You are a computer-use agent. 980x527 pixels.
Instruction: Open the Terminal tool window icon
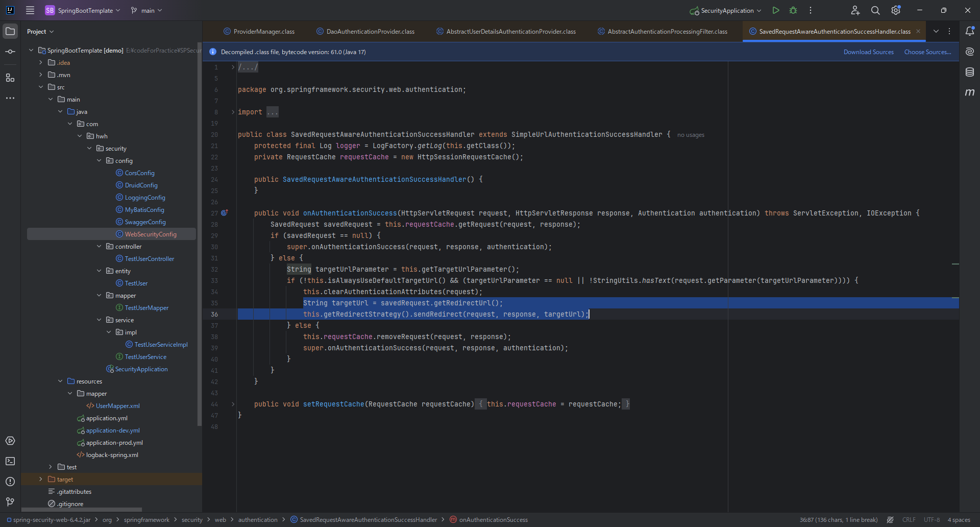click(10, 461)
